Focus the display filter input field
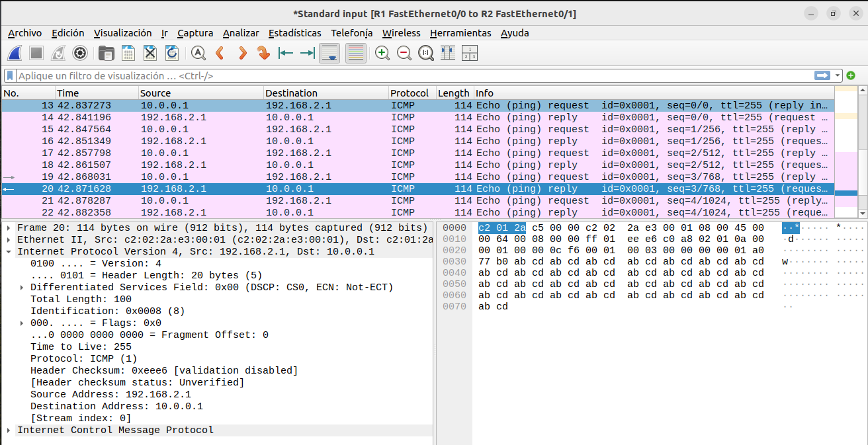 click(x=415, y=76)
